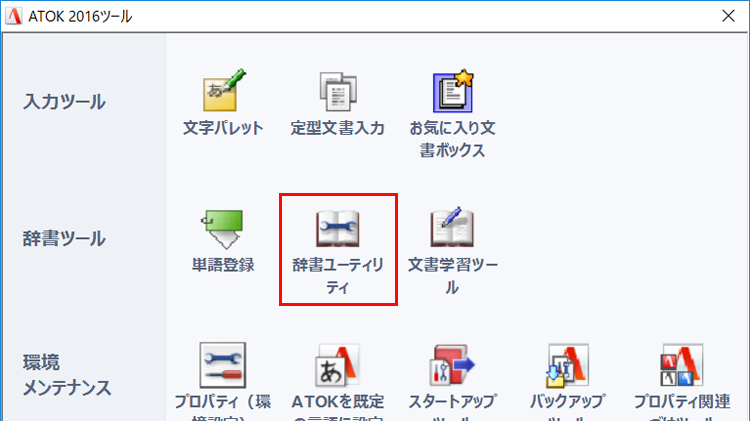Viewport: 750px width, 421px height.
Task: Click the 辞書ユーティリティ text label
Action: 338,276
